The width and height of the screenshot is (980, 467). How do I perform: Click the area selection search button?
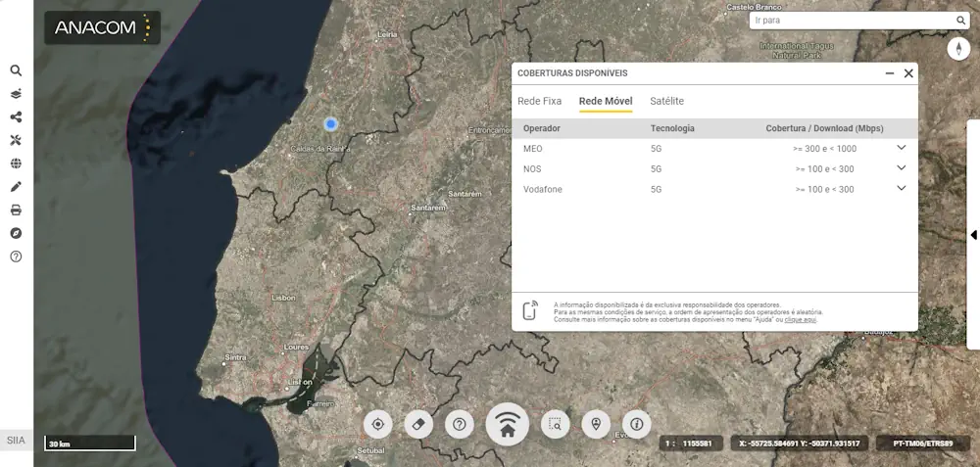click(555, 425)
